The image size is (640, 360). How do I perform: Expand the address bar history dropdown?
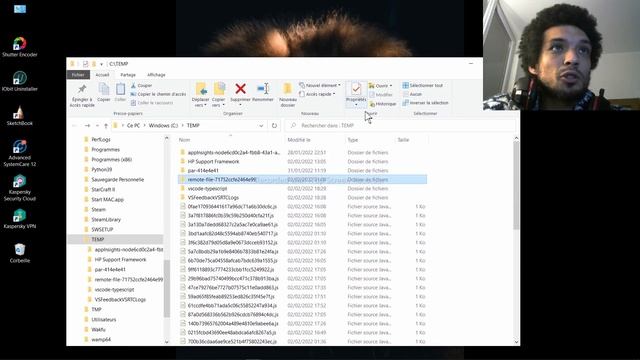(x=261, y=126)
